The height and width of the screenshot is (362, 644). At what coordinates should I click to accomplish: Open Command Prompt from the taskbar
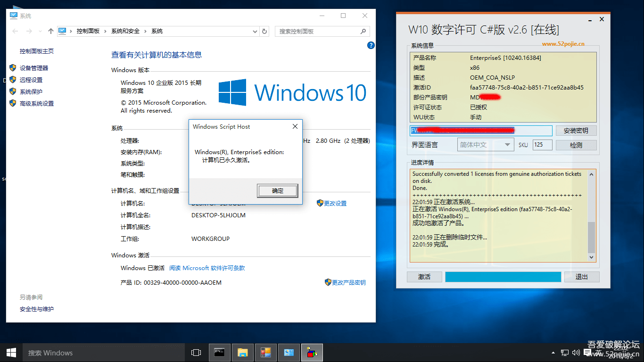[219, 353]
